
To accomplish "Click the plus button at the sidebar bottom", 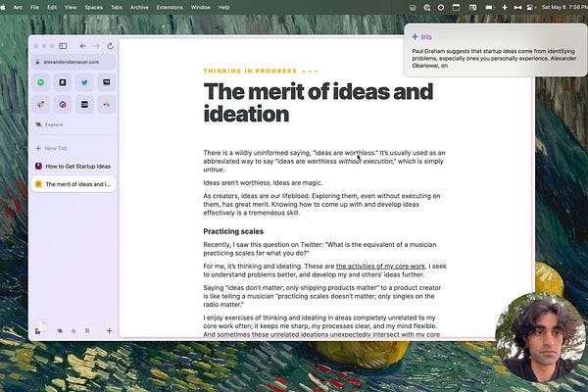I will (x=109, y=331).
